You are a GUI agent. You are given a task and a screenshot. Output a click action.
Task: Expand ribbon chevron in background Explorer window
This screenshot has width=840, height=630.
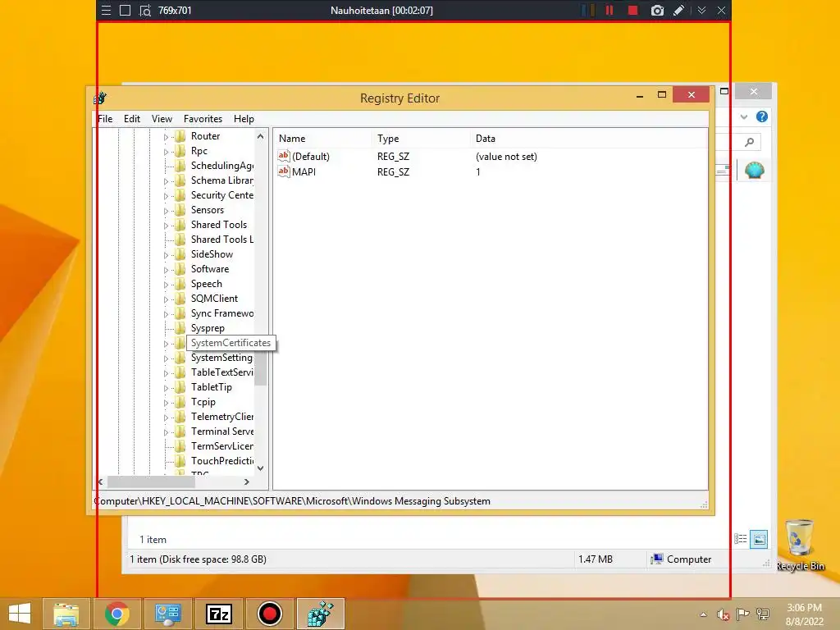[x=743, y=116]
